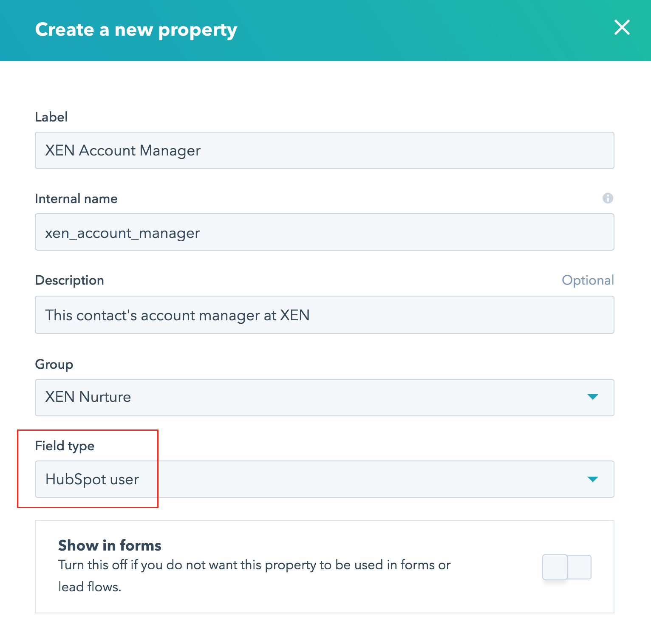Image resolution: width=651 pixels, height=644 pixels.
Task: Disable Show in forms for this property
Action: (567, 567)
